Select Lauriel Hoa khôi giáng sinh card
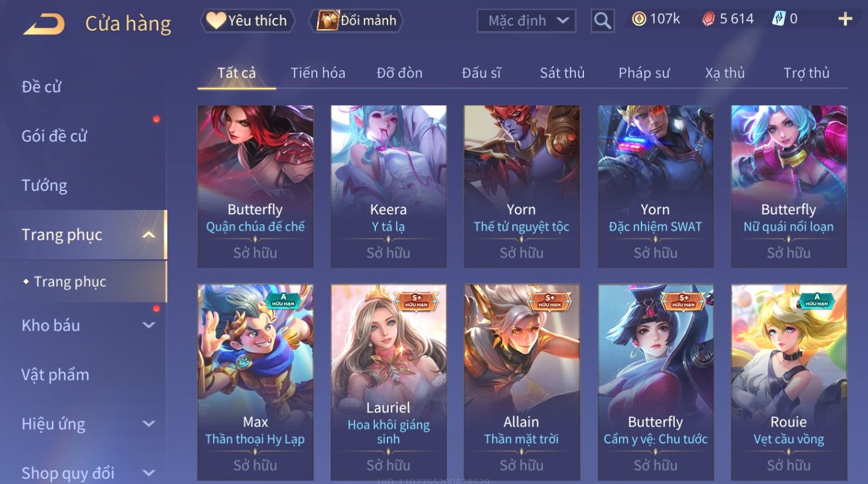This screenshot has width=868, height=484. pyautogui.click(x=389, y=382)
